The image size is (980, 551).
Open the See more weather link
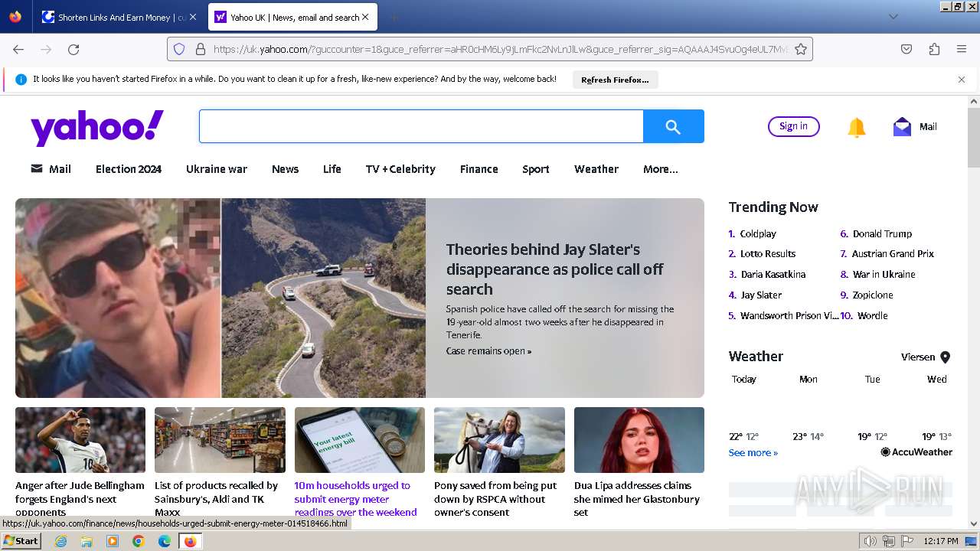pos(753,452)
